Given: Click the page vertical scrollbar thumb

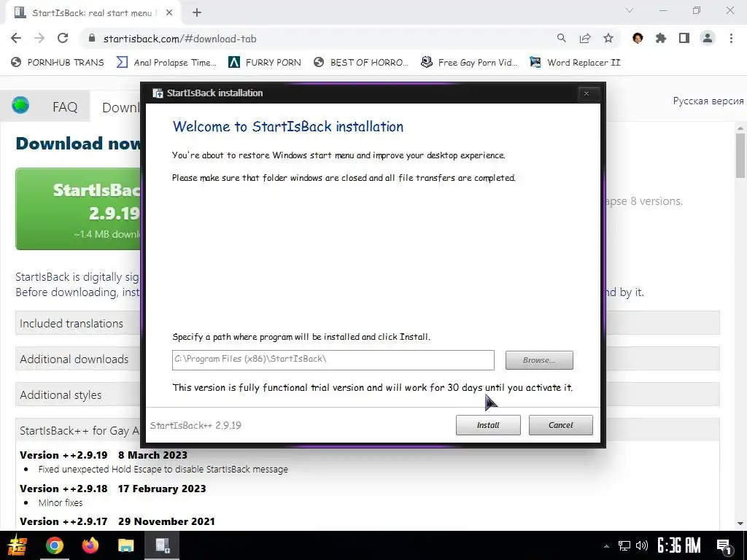Looking at the screenshot, I should 740,155.
